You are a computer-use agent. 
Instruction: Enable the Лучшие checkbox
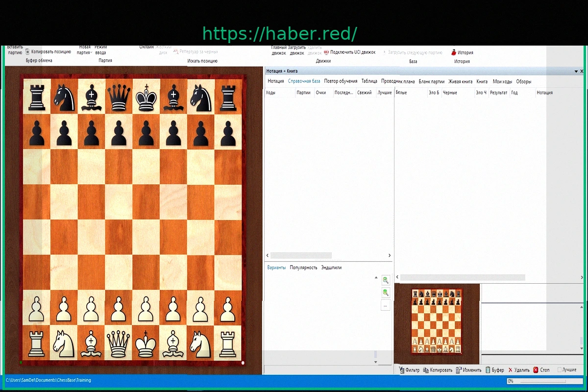pyautogui.click(x=560, y=370)
